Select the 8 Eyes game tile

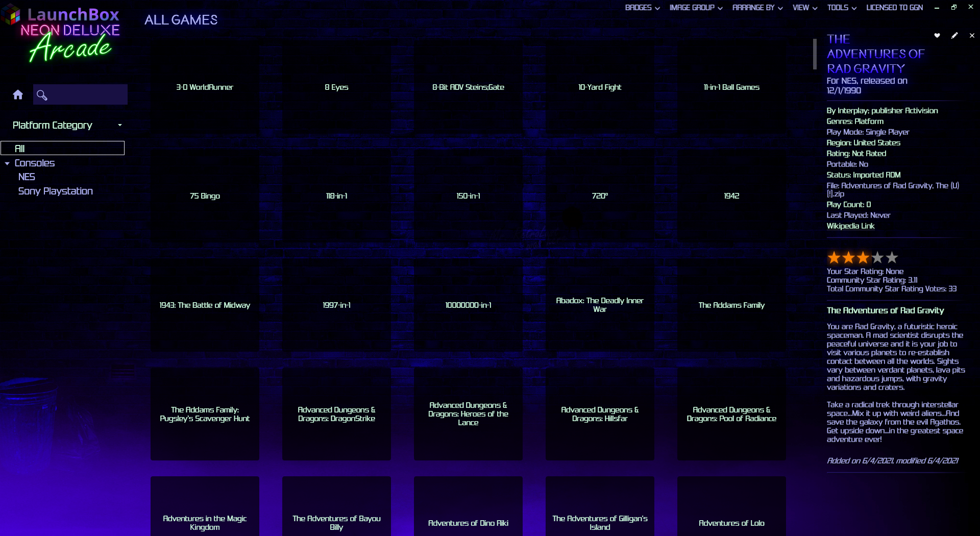[336, 87]
